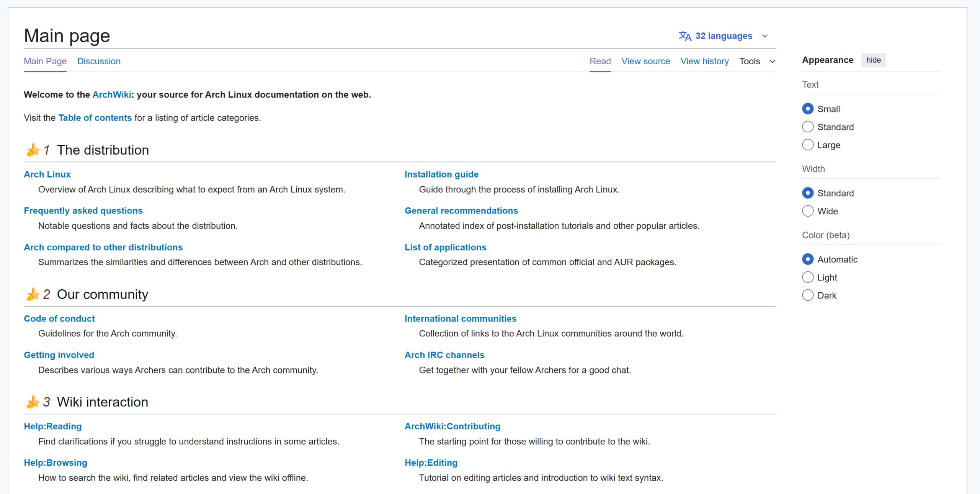The image size is (980, 494).
Task: Click the language selector icon
Action: tap(685, 36)
